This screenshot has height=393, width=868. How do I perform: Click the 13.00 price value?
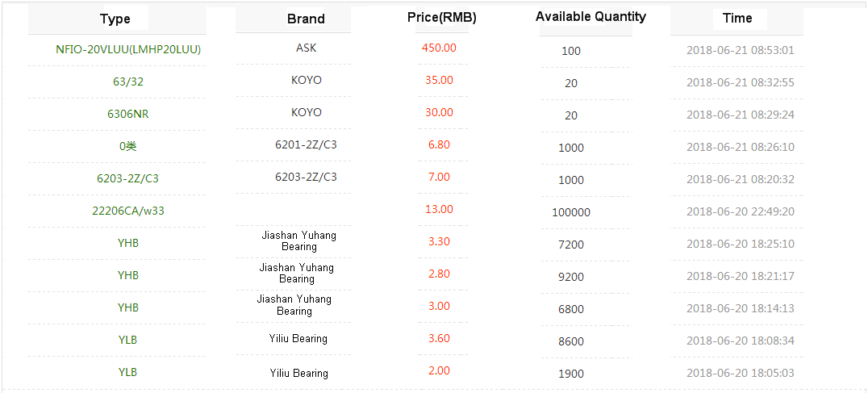pos(439,209)
